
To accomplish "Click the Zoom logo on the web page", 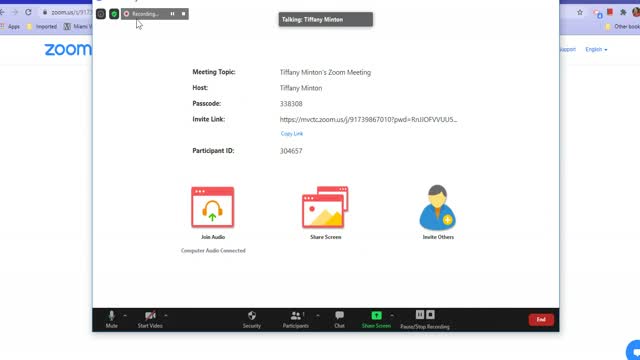I will pos(68,49).
